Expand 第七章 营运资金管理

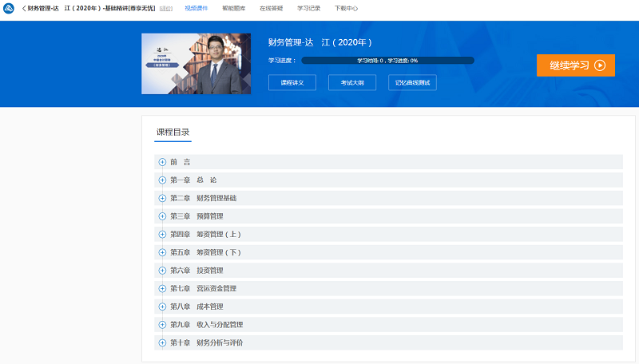coord(162,288)
